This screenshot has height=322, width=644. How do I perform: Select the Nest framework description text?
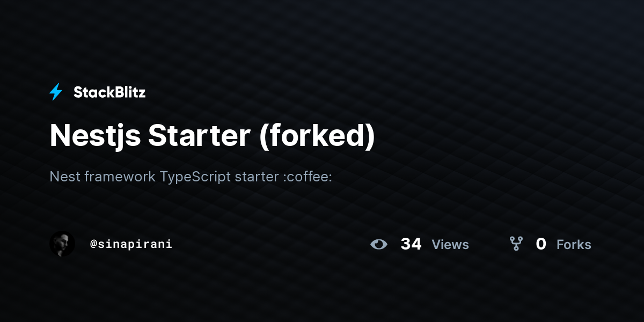click(191, 176)
